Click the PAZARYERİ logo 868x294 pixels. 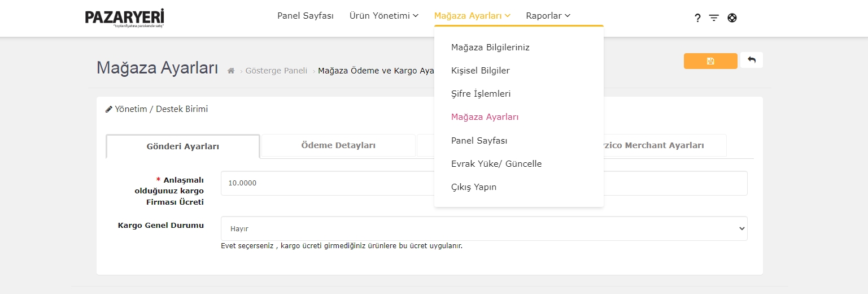tap(124, 18)
